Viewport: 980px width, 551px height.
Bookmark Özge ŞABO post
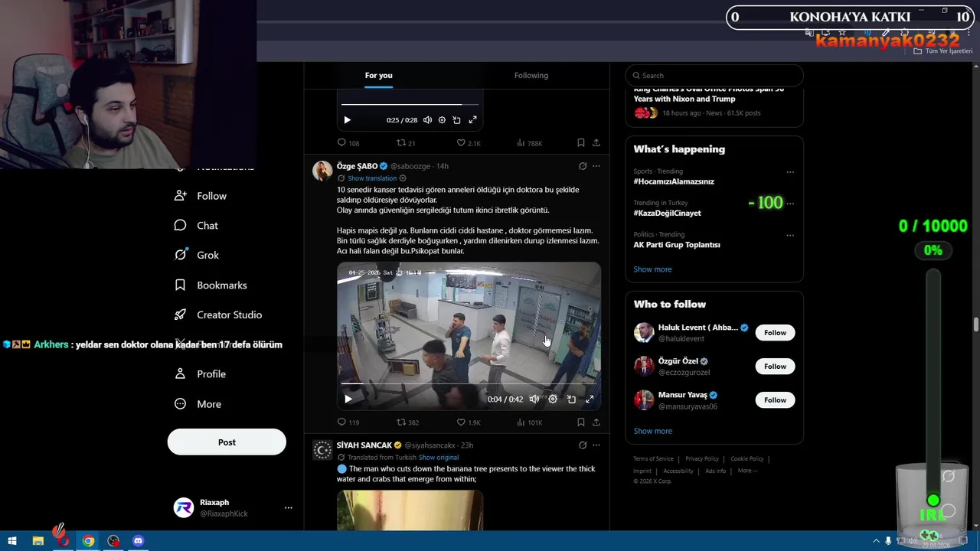tap(581, 422)
